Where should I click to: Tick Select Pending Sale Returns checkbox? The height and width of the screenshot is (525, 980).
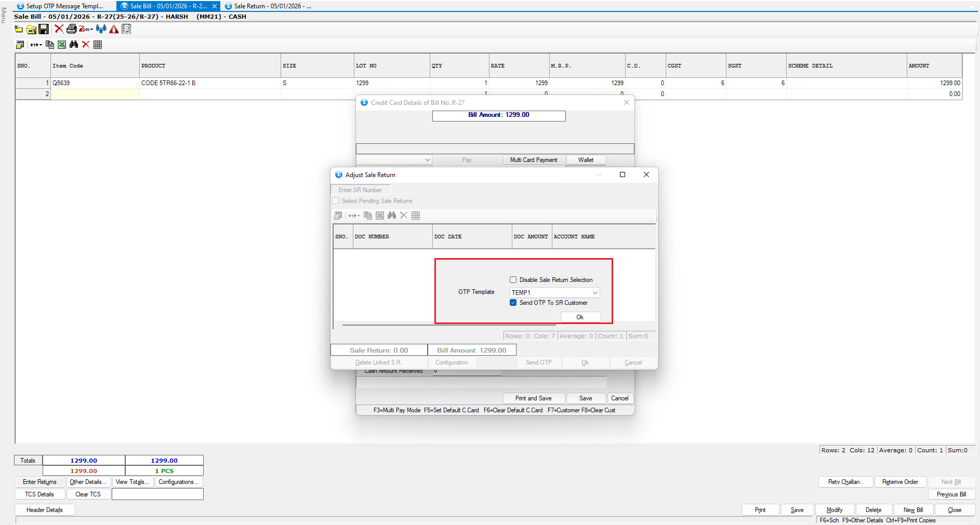click(x=336, y=201)
